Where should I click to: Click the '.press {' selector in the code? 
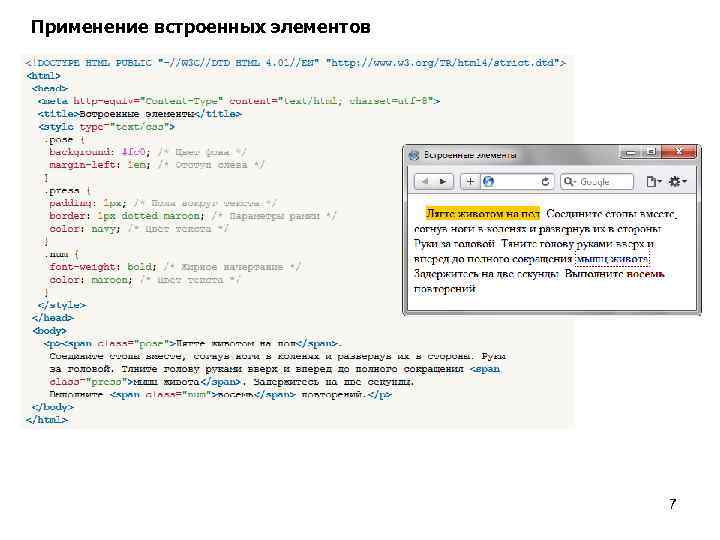click(x=68, y=191)
